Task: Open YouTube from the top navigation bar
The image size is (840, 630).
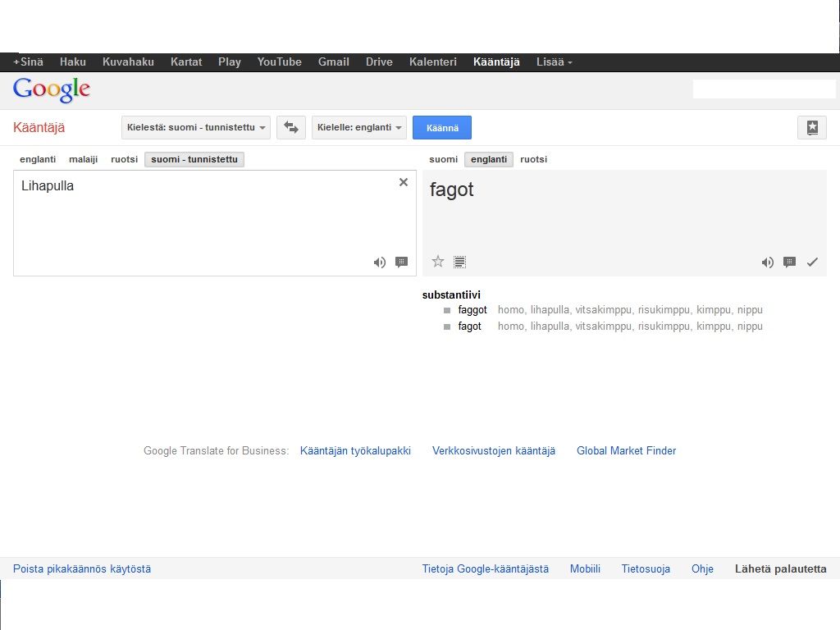Action: pos(279,62)
